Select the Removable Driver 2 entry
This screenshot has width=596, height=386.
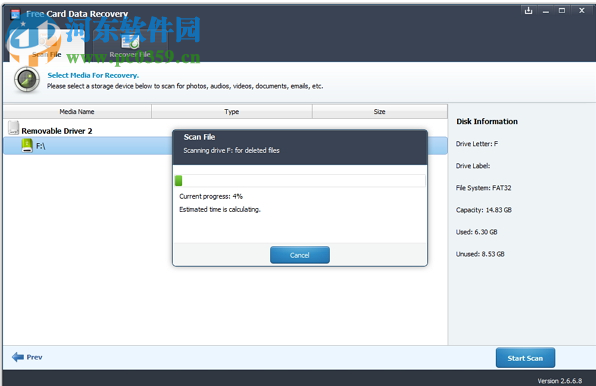(x=57, y=131)
